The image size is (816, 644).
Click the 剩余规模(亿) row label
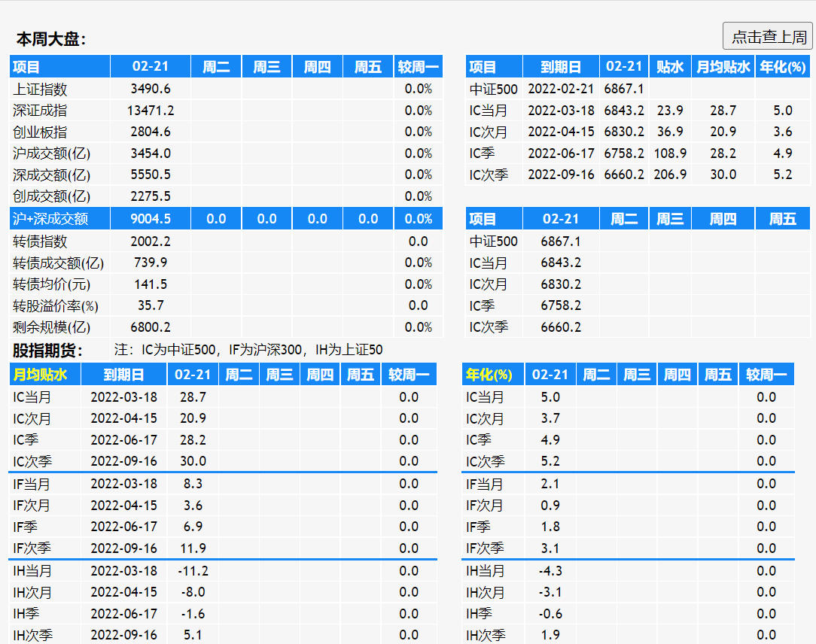pos(51,327)
